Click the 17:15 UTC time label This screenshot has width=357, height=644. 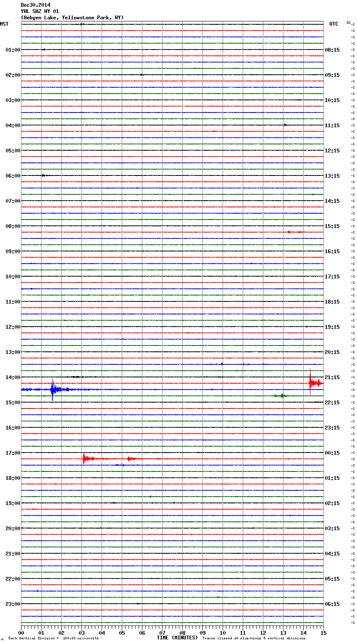point(332,277)
